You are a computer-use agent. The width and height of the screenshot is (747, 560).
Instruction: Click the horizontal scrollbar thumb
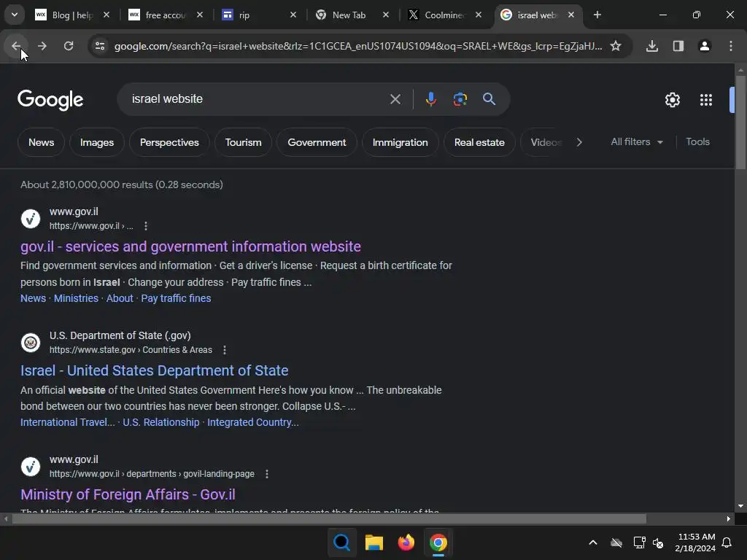click(x=329, y=518)
